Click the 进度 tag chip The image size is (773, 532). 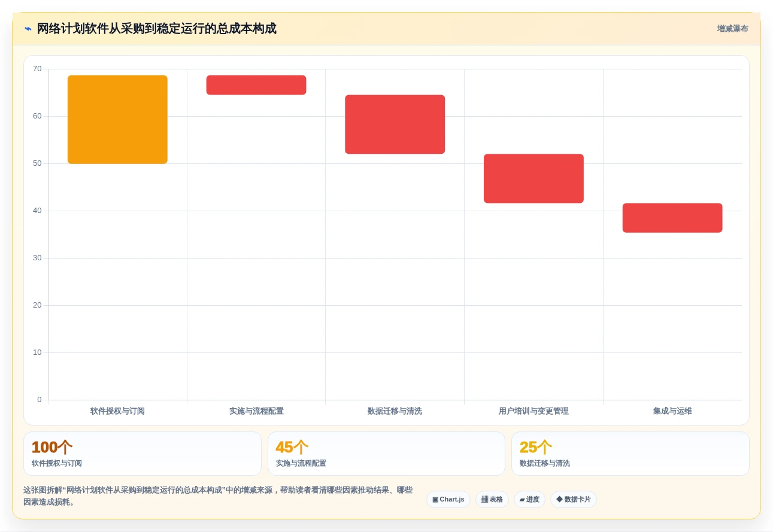(x=529, y=500)
